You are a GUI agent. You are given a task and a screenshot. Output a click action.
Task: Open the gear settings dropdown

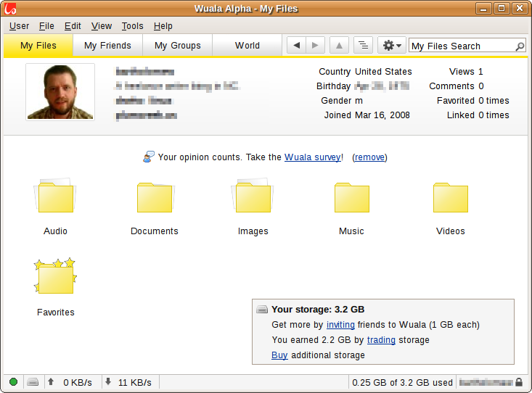tap(392, 45)
